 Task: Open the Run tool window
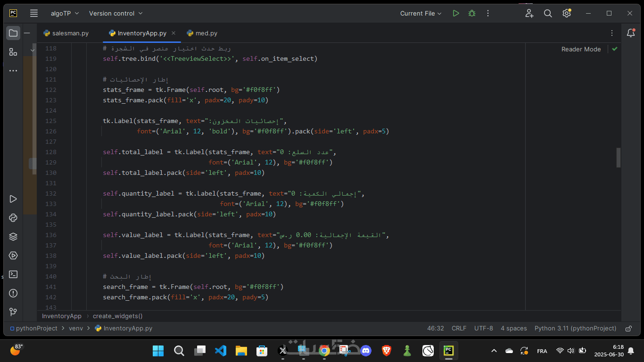pos(13,199)
